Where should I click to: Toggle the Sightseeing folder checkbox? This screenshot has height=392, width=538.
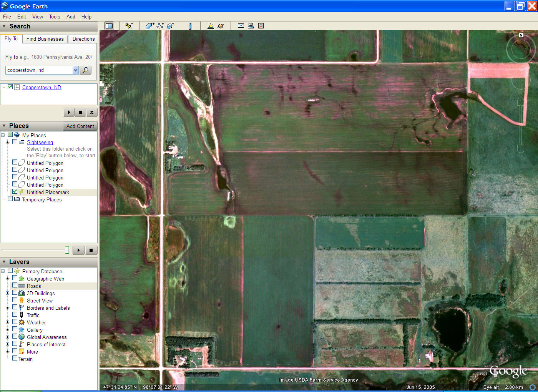coord(15,141)
